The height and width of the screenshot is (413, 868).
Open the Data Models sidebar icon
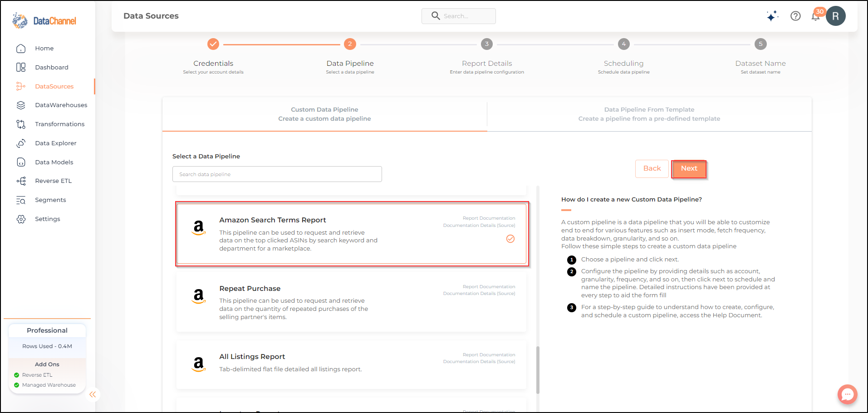pos(21,162)
